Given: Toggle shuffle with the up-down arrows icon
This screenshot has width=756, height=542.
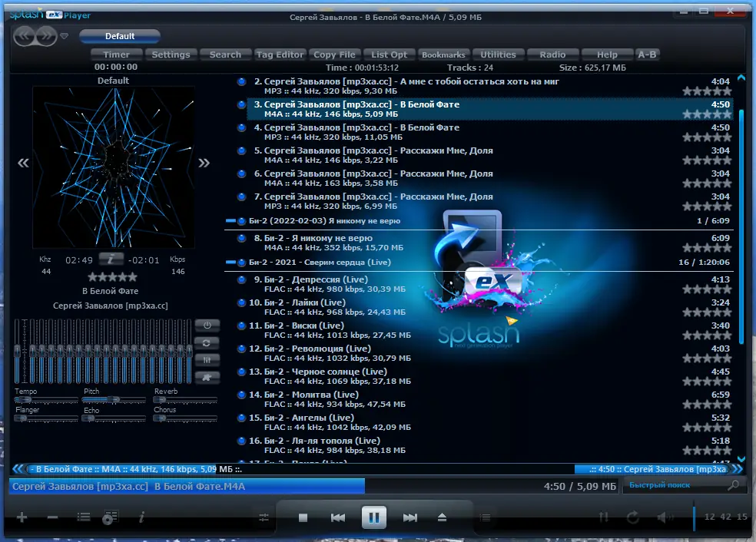Looking at the screenshot, I should pyautogui.click(x=604, y=517).
